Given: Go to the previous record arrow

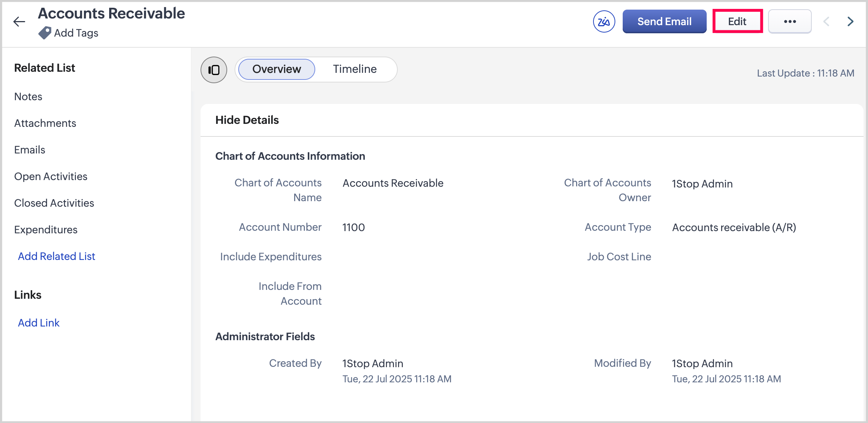Looking at the screenshot, I should [826, 21].
